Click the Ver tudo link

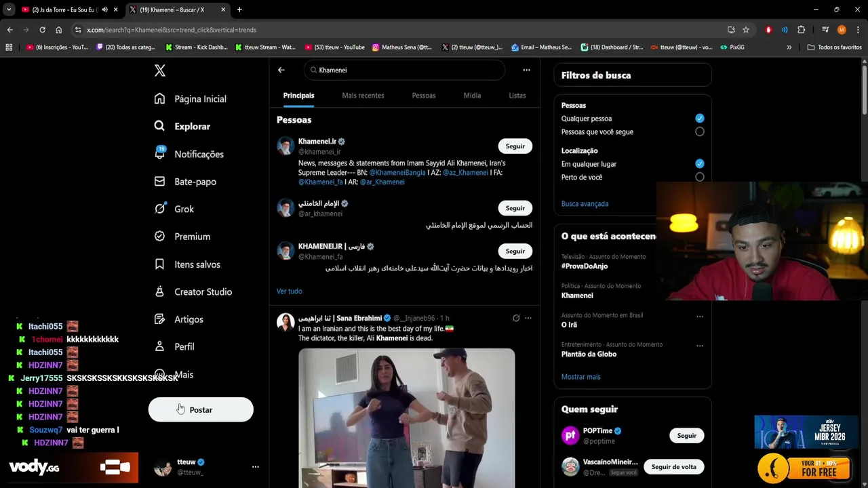click(x=290, y=291)
